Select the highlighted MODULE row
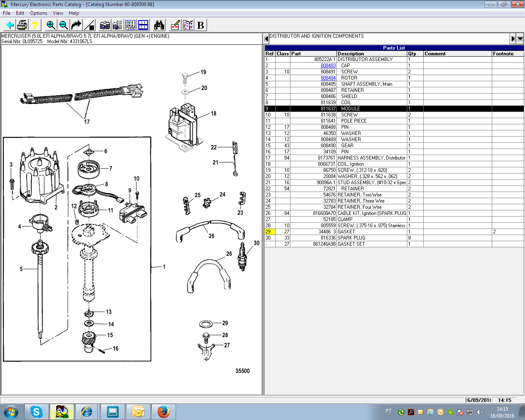 (x=394, y=109)
